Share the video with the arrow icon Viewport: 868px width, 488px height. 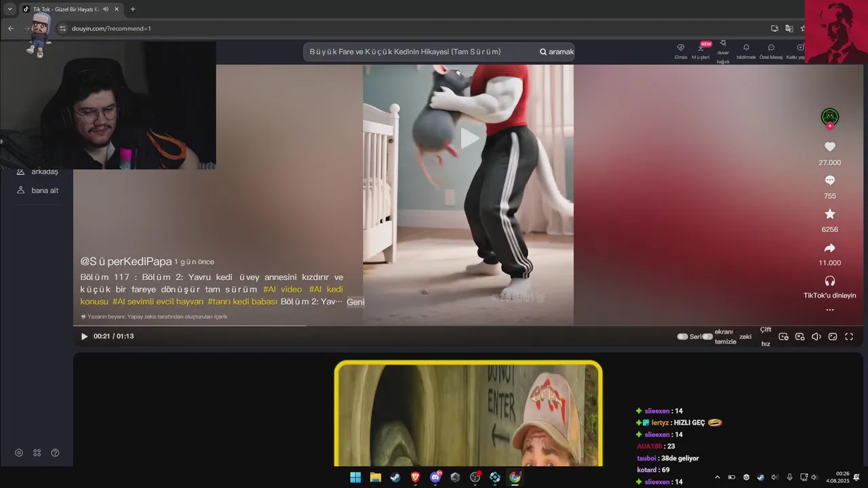point(829,247)
